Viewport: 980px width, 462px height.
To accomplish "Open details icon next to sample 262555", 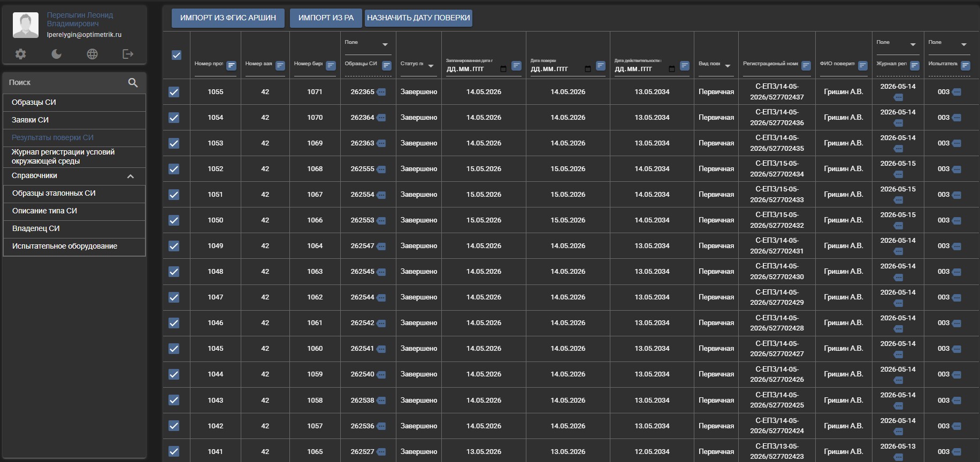I will [x=381, y=169].
